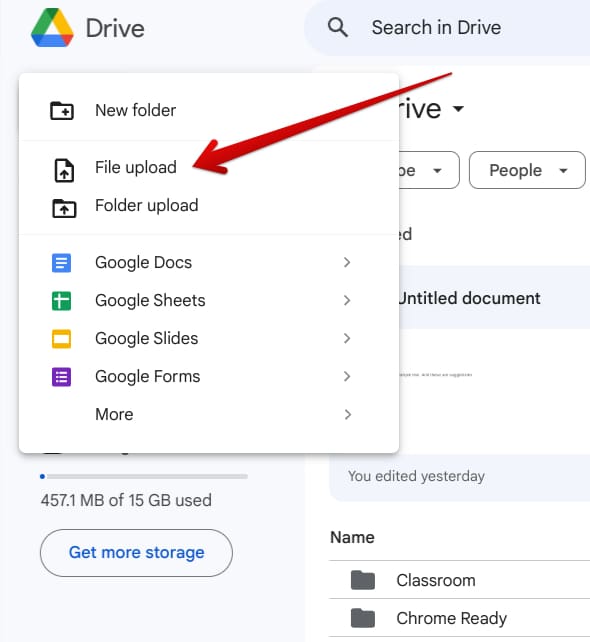
Task: Click the 457.1 MB of 15 GB used text
Action: 126,500
